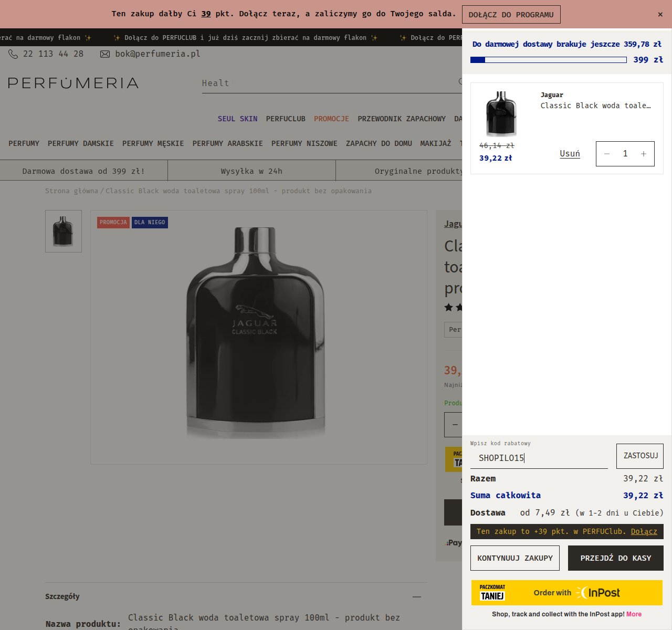Remove item using the Usuń link
This screenshot has width=672, height=630.
(x=570, y=154)
